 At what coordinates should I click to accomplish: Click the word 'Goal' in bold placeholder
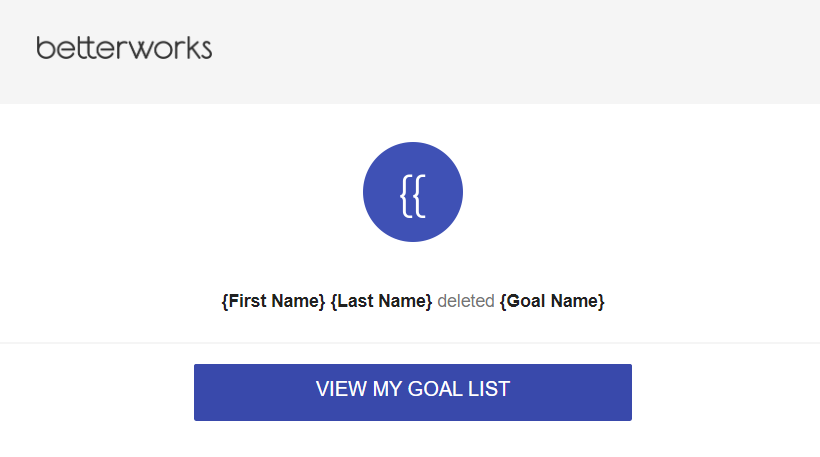526,301
